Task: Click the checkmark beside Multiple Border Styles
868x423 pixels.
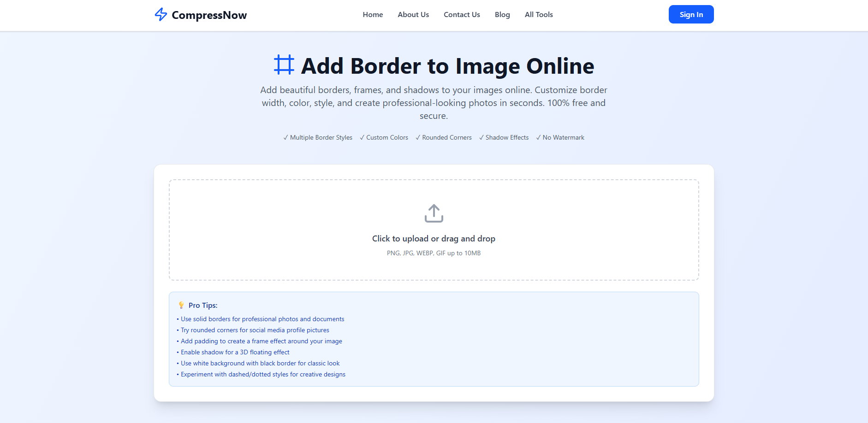Action: click(285, 137)
